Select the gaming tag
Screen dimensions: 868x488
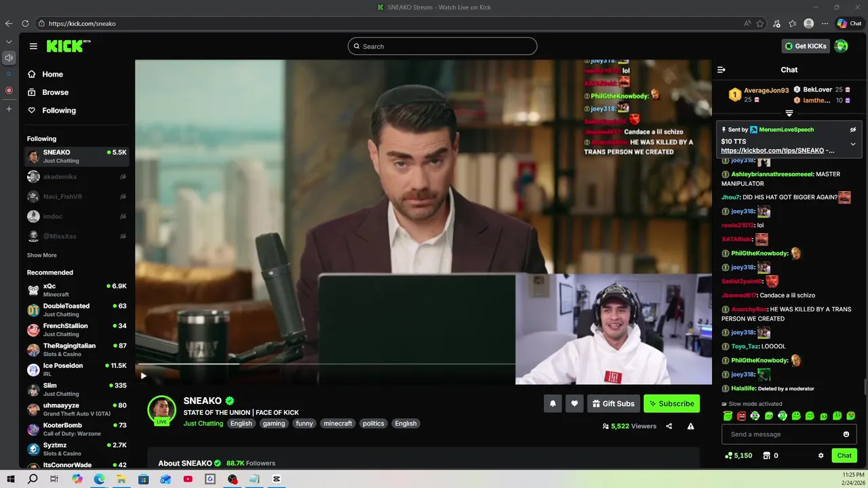point(274,424)
